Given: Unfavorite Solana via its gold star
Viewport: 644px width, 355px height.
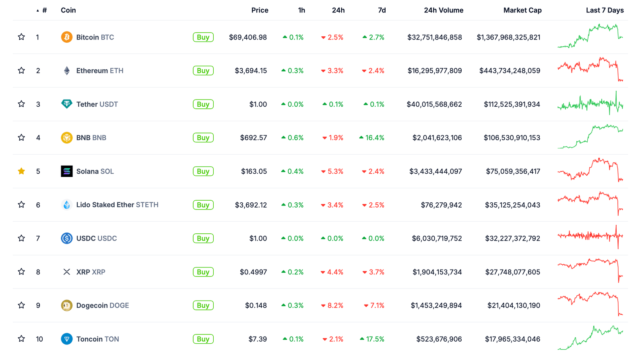Looking at the screenshot, I should point(21,171).
